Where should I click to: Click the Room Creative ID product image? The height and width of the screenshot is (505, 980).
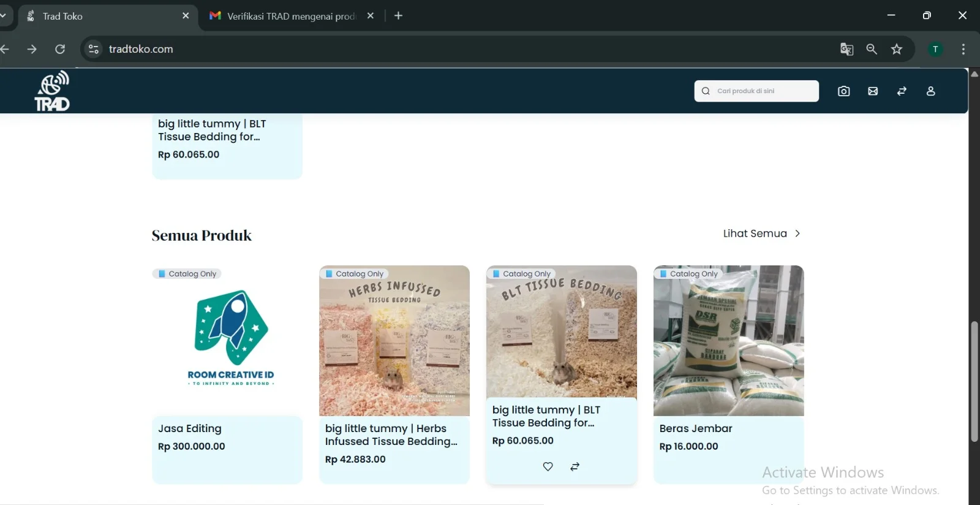click(x=227, y=341)
